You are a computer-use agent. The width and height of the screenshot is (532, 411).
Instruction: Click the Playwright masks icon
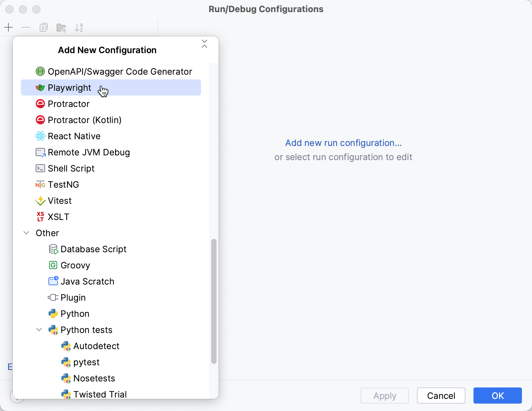(x=40, y=87)
